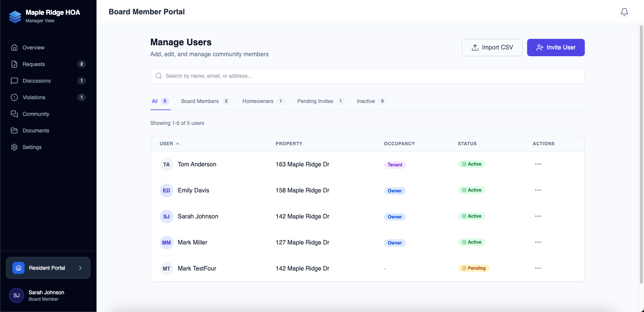Click the PROPERTY column header

[x=289, y=144]
